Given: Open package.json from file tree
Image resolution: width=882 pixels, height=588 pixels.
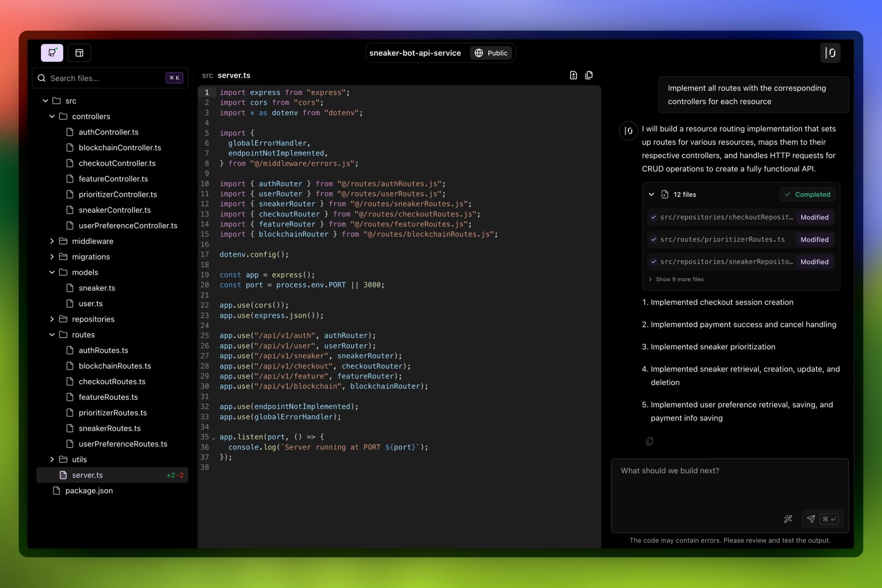Looking at the screenshot, I should point(89,491).
